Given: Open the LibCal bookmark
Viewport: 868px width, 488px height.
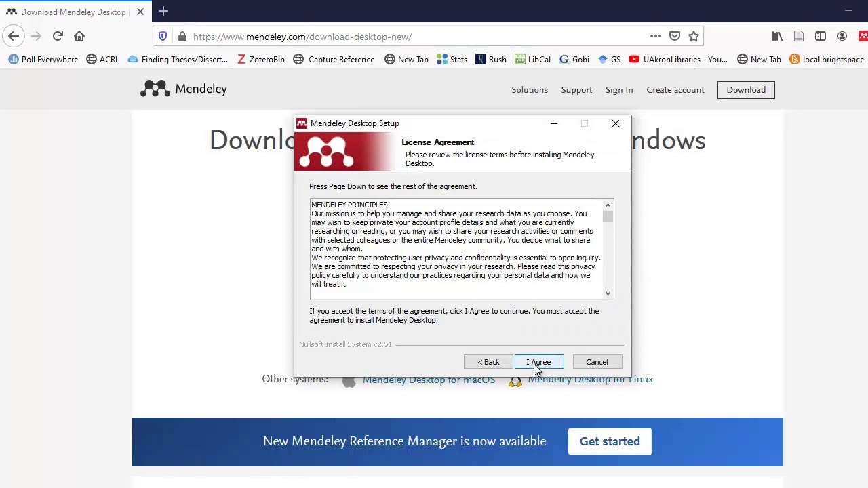Looking at the screenshot, I should (x=532, y=60).
